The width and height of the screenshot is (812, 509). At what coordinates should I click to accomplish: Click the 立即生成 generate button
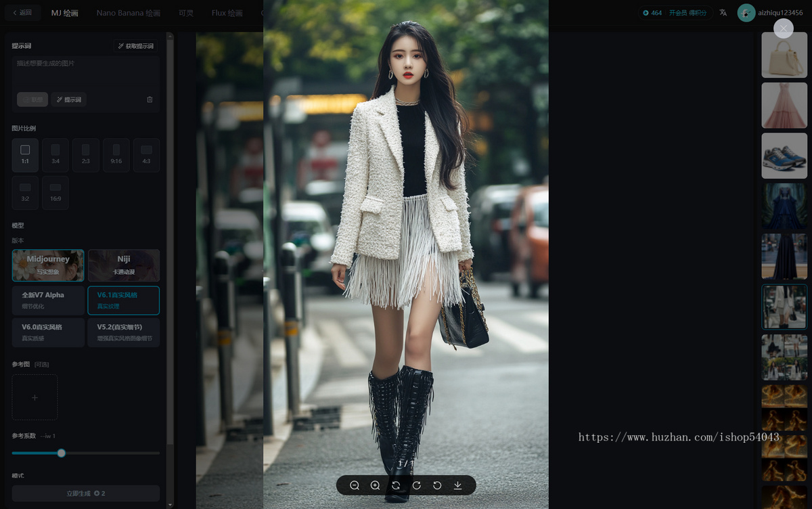(86, 493)
